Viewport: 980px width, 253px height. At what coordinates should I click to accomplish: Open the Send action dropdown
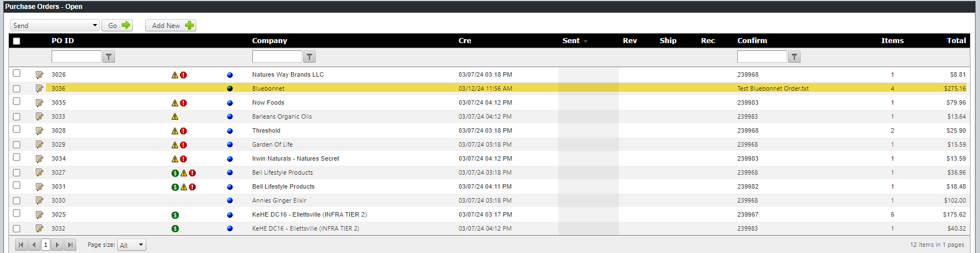tap(55, 25)
